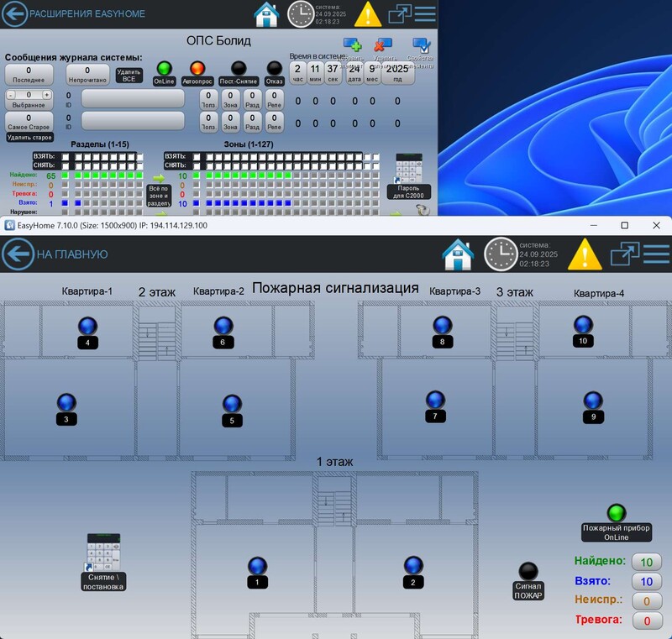Increase the Выбранное value with the plus button
This screenshot has width=672, height=639.
pyautogui.click(x=47, y=95)
